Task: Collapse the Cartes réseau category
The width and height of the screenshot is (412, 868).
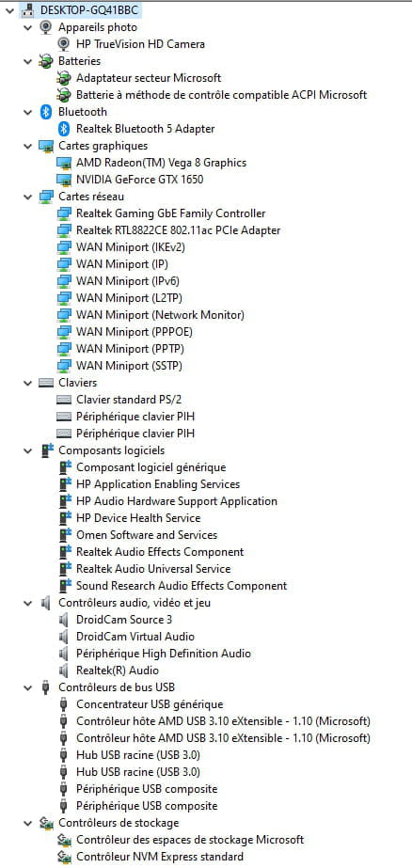Action: [x=27, y=197]
